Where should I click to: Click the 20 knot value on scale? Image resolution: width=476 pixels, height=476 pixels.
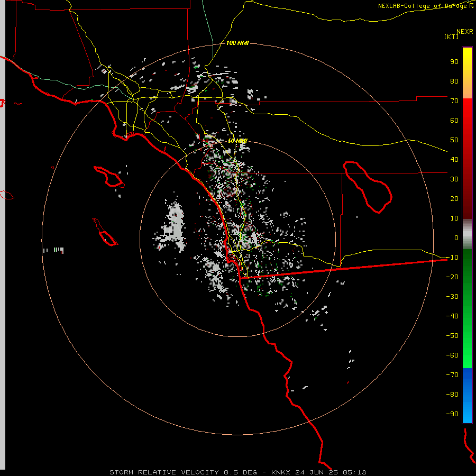(x=454, y=198)
